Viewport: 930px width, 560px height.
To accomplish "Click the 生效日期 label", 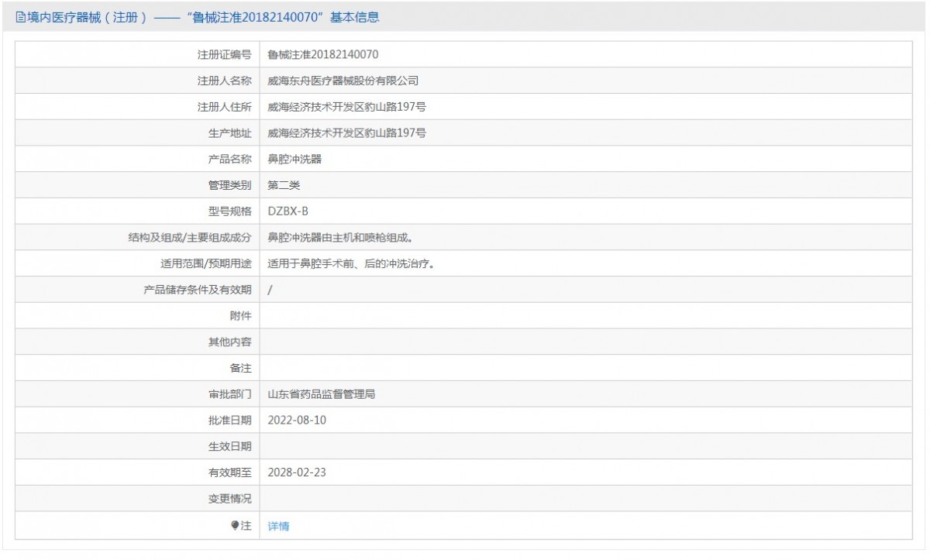I will (x=230, y=447).
